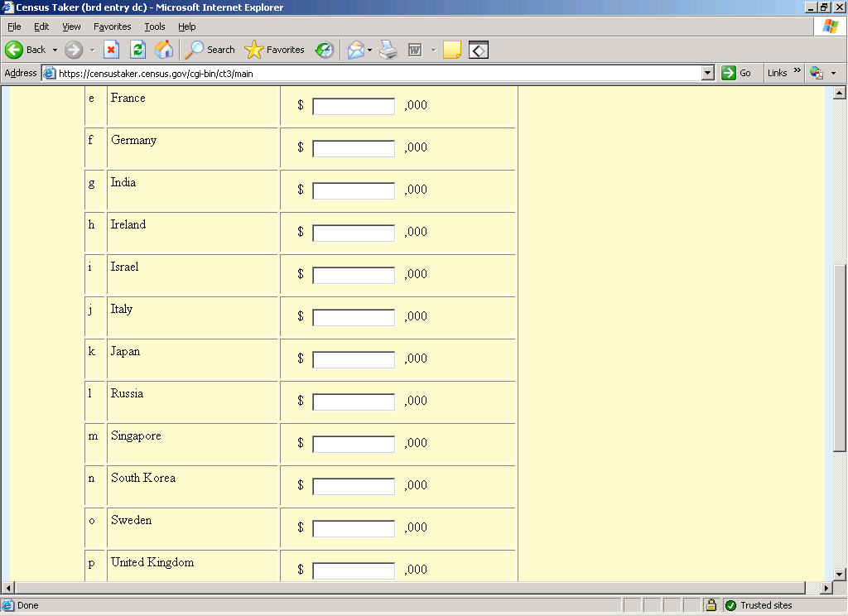Screen dimensions: 848x616
Task: Click the United Kingdom dollar amount field
Action: [354, 570]
